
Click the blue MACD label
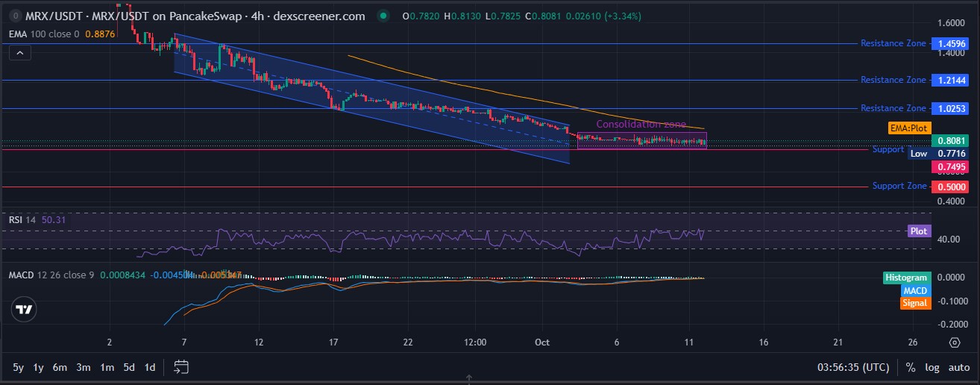[915, 290]
